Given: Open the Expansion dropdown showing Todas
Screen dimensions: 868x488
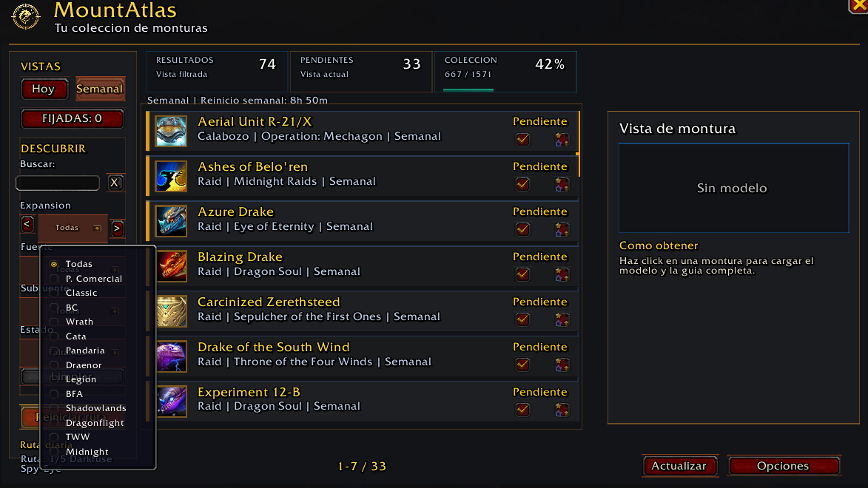Looking at the screenshot, I should (x=73, y=228).
